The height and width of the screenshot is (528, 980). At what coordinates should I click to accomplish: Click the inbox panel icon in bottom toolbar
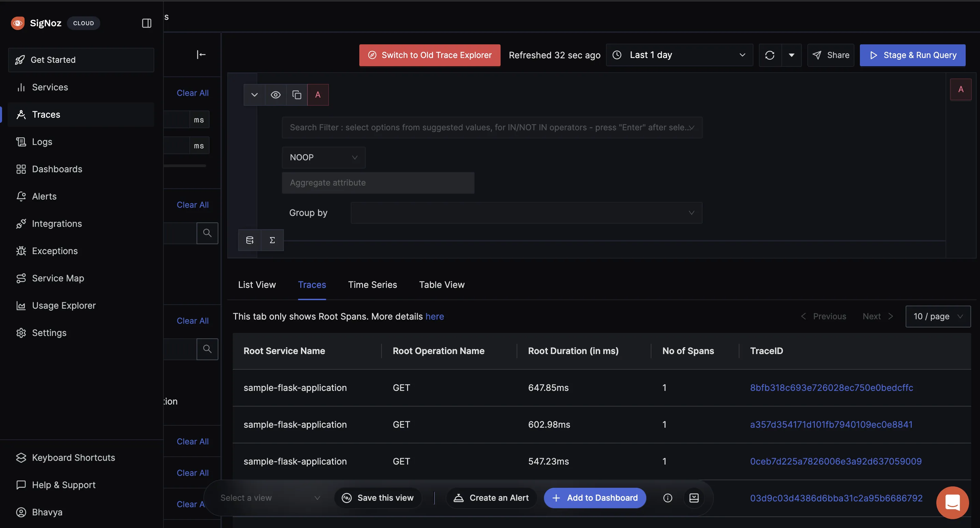pyautogui.click(x=693, y=498)
